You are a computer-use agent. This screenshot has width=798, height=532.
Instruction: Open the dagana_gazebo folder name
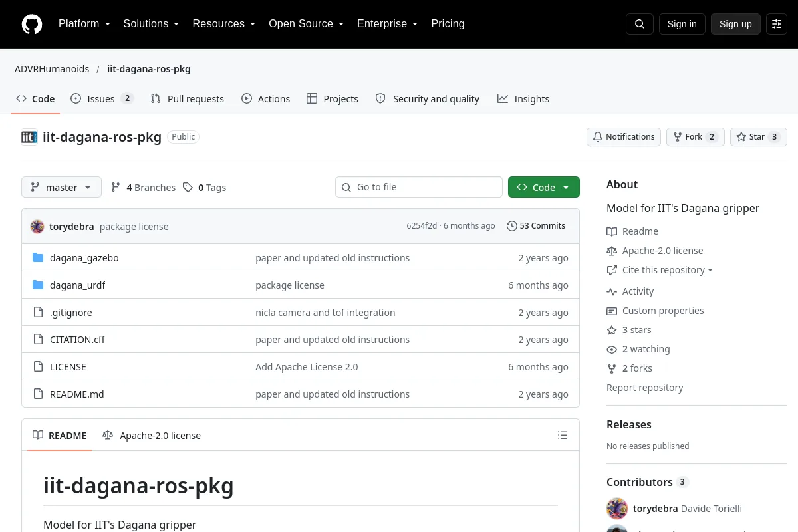(84, 258)
